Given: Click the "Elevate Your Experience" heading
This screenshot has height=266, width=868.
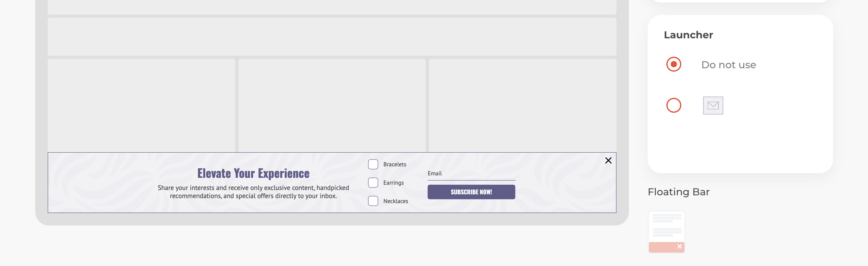Looking at the screenshot, I should [x=253, y=173].
